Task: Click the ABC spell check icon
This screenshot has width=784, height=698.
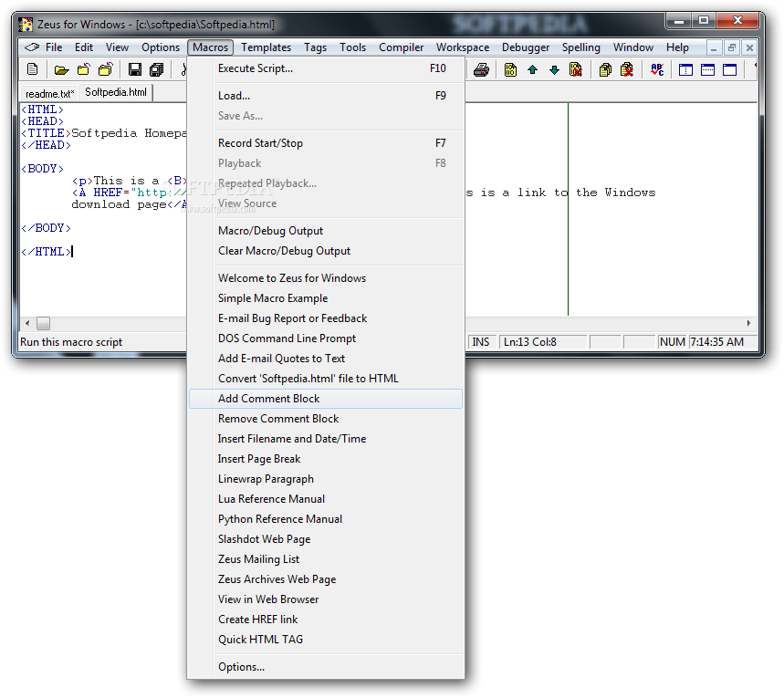Action: click(x=657, y=69)
